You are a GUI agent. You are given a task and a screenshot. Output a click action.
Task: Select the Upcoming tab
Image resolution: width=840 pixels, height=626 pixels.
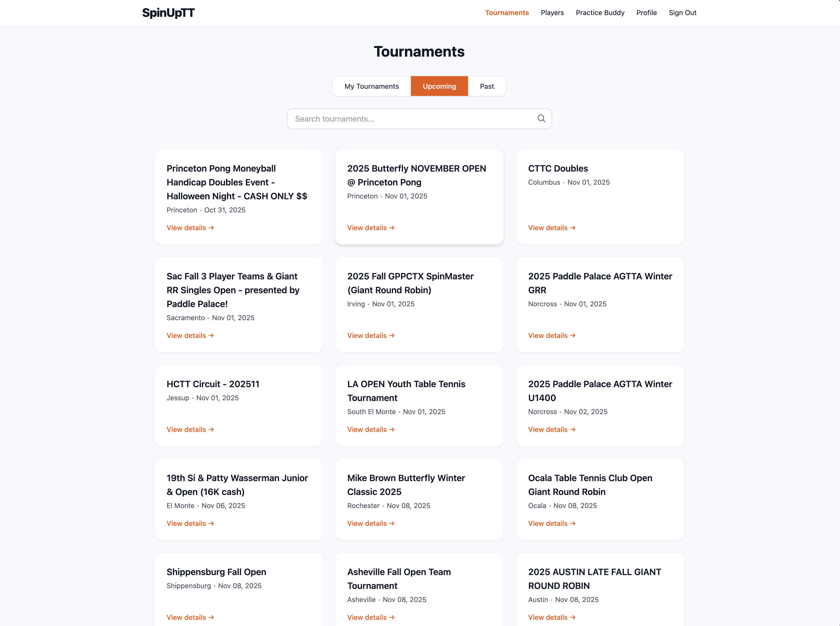439,86
